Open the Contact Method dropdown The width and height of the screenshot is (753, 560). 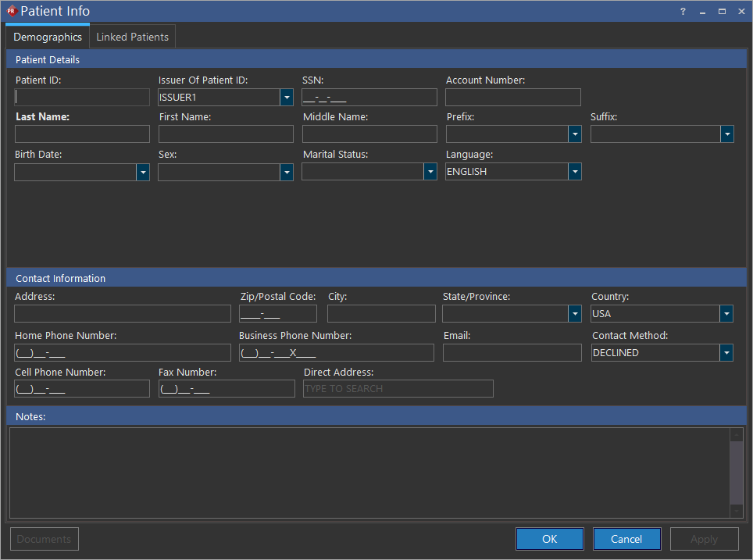point(726,353)
